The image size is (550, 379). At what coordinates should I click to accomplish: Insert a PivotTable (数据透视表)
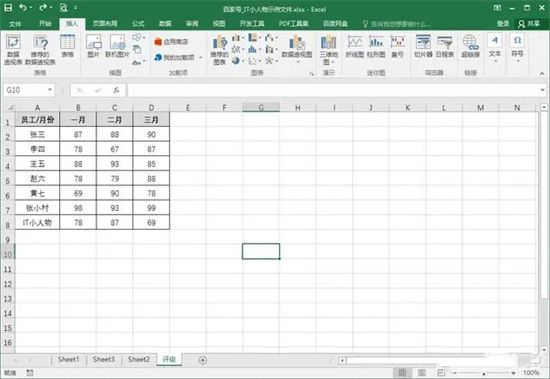tap(13, 49)
